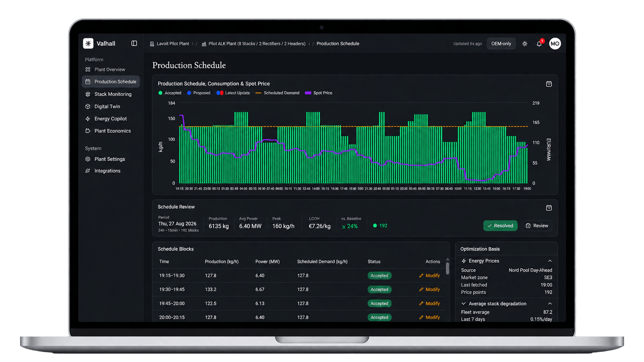The image size is (644, 362).
Task: Click the Accepted badge for 19:45–20:00
Action: [379, 304]
